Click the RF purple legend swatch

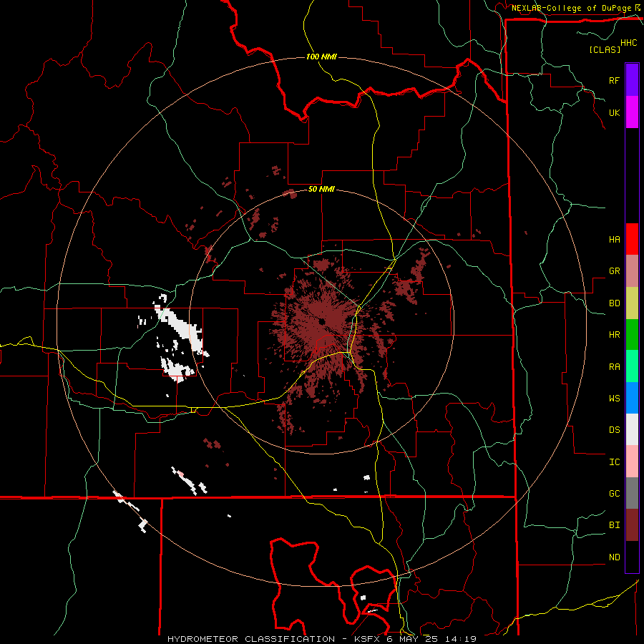[632, 80]
